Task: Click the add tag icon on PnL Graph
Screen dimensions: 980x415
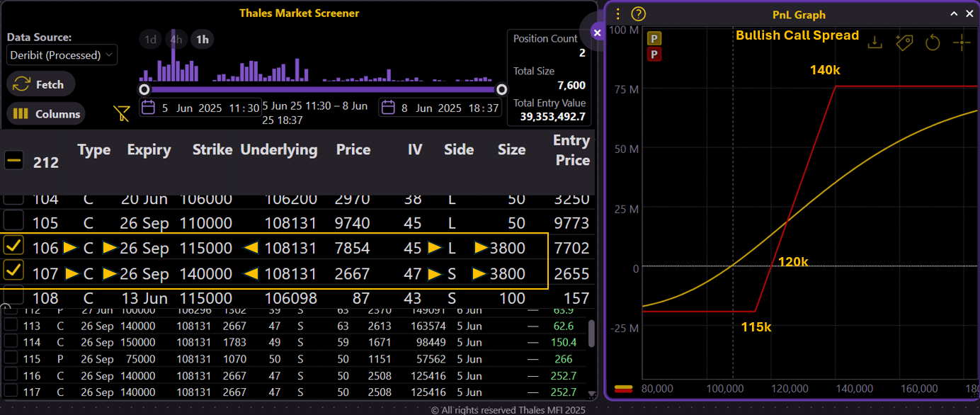Action: tap(904, 42)
